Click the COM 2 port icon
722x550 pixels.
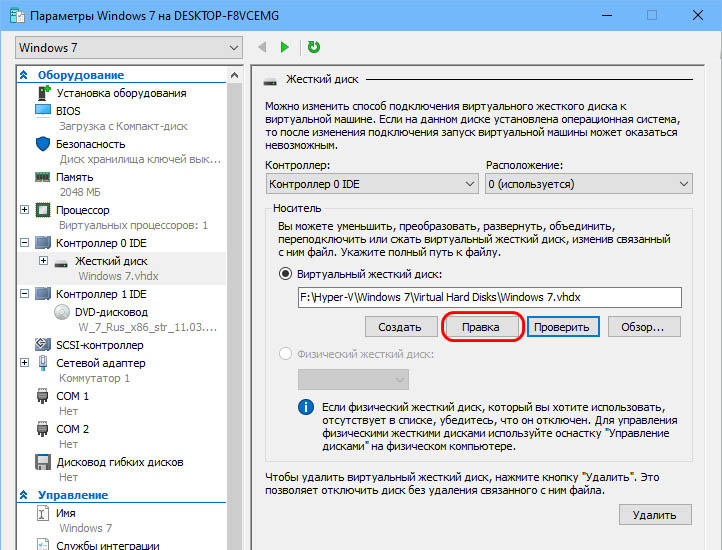coord(42,429)
